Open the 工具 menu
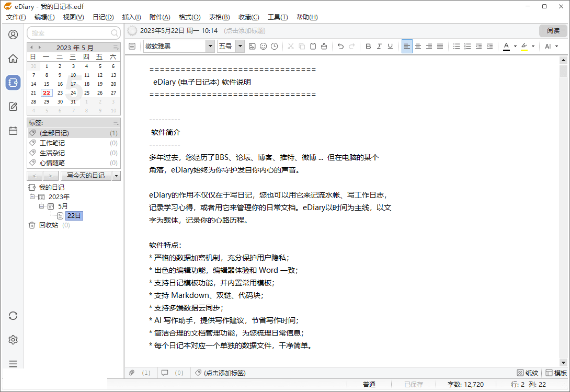The height and width of the screenshot is (392, 570). (277, 17)
